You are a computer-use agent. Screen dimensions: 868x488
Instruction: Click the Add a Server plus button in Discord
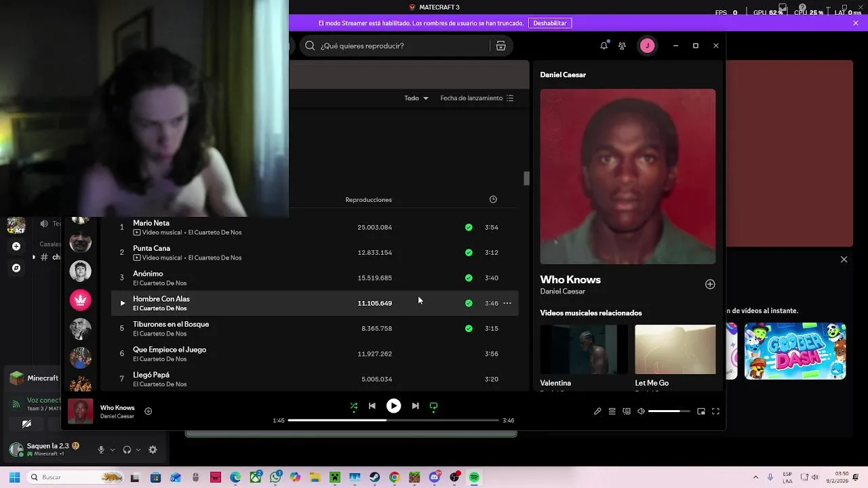16,247
